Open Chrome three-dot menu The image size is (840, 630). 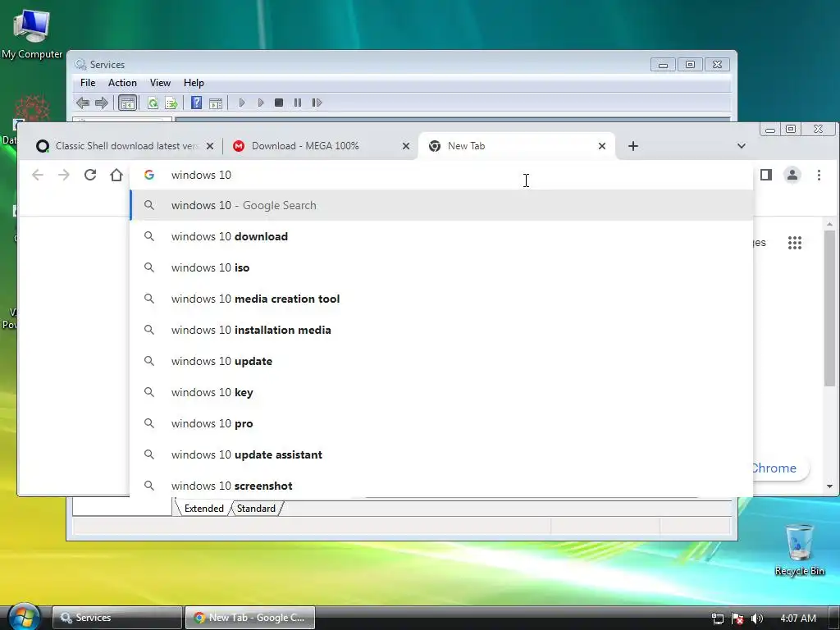[x=819, y=175]
